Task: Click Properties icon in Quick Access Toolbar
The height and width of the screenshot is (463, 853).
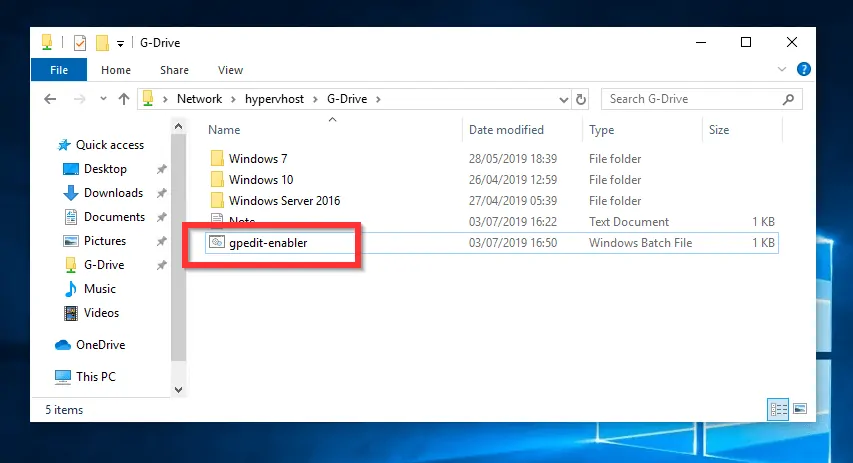Action: click(80, 43)
